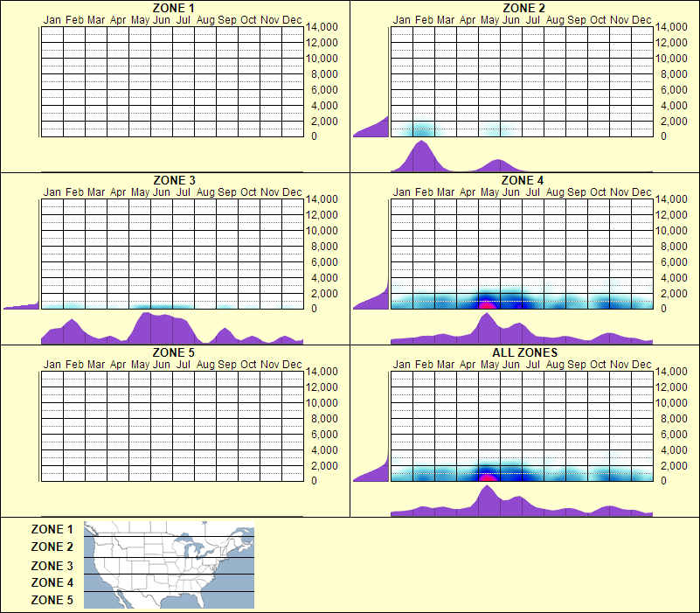Select the ZONE 1 legend label beside the map

pos(52,529)
